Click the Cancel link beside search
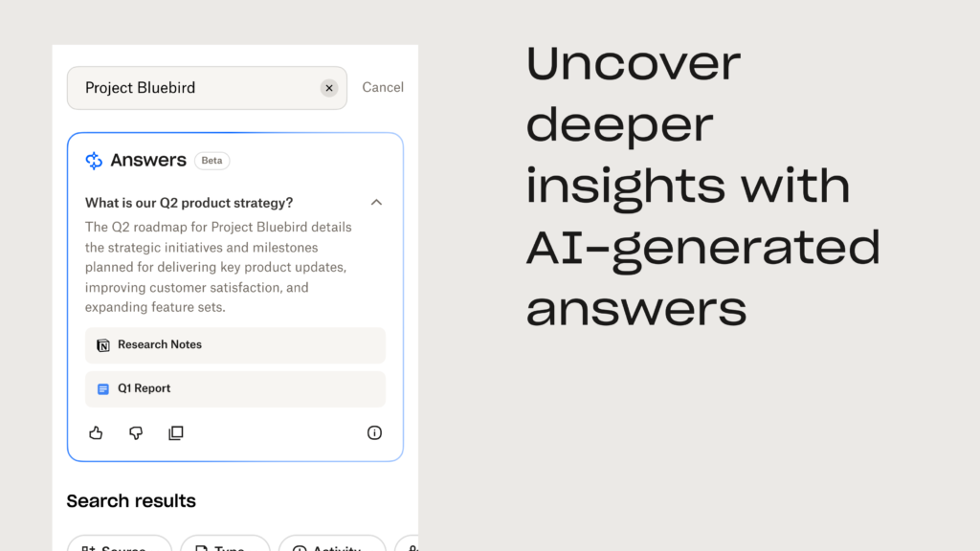 (x=383, y=87)
